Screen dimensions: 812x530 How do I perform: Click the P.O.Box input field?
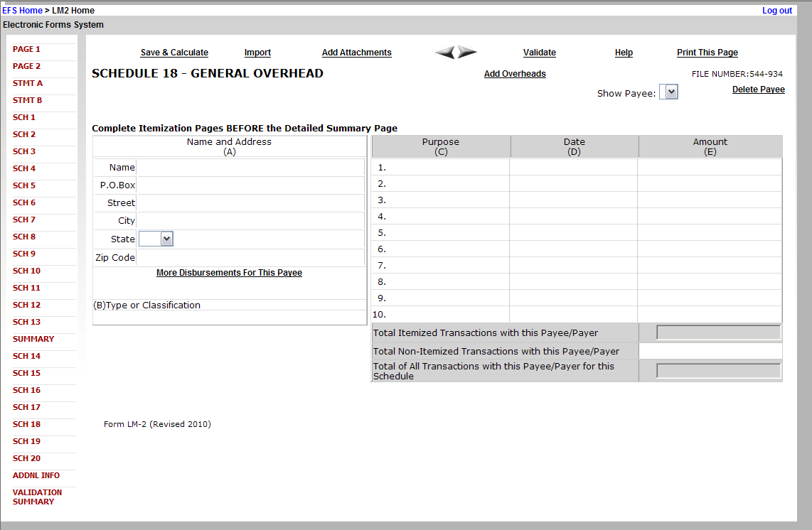(x=251, y=185)
